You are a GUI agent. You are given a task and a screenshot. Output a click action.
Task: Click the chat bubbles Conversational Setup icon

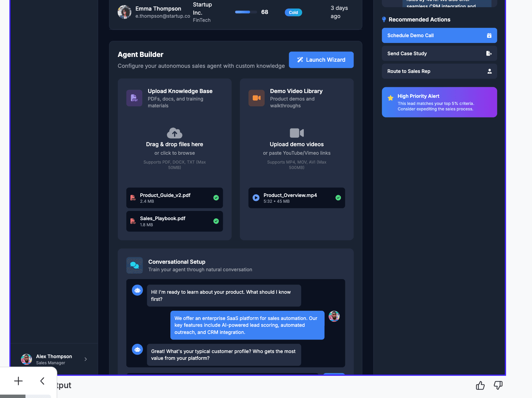pos(135,265)
